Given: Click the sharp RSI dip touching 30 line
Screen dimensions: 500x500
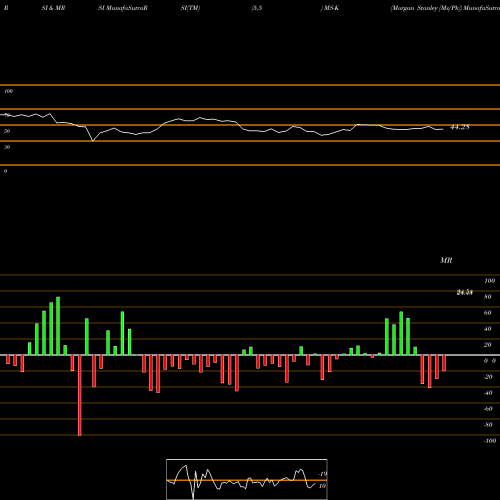Looking at the screenshot, I should click(x=93, y=140).
